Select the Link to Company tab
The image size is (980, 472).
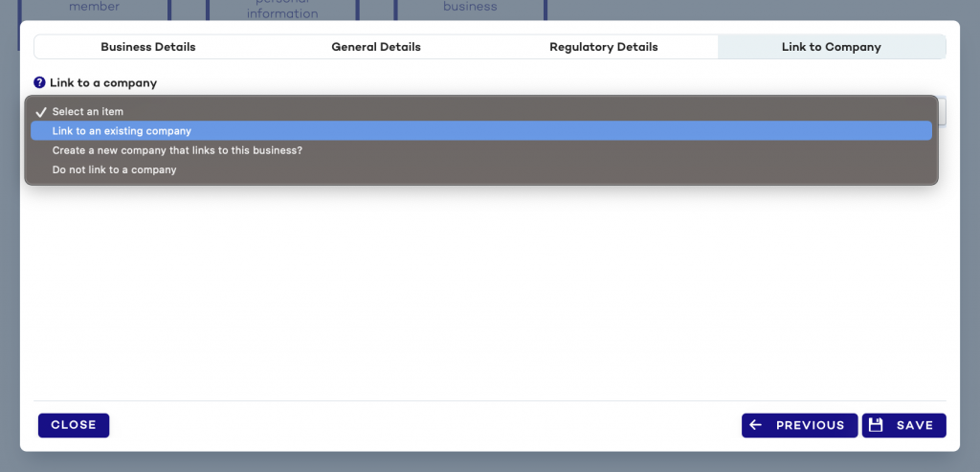tap(832, 47)
